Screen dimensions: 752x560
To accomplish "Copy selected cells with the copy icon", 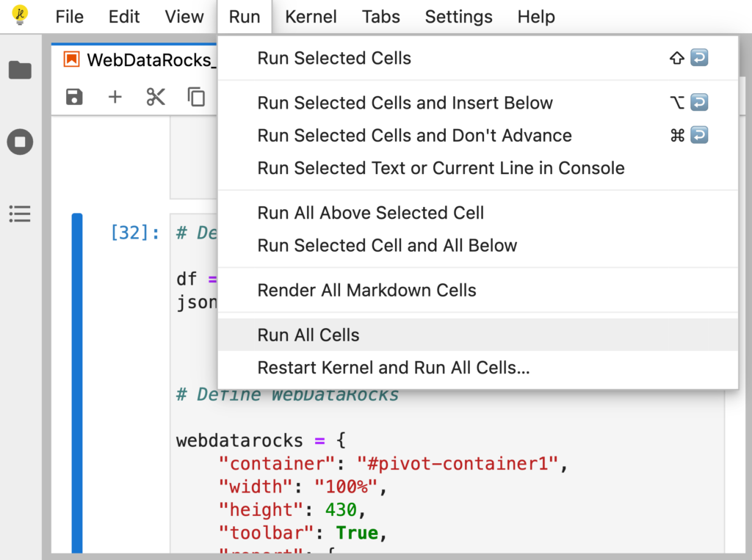I will click(196, 97).
